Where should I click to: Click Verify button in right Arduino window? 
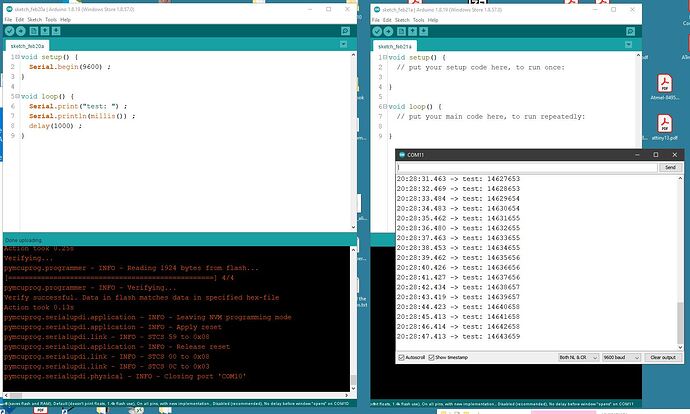(x=377, y=31)
